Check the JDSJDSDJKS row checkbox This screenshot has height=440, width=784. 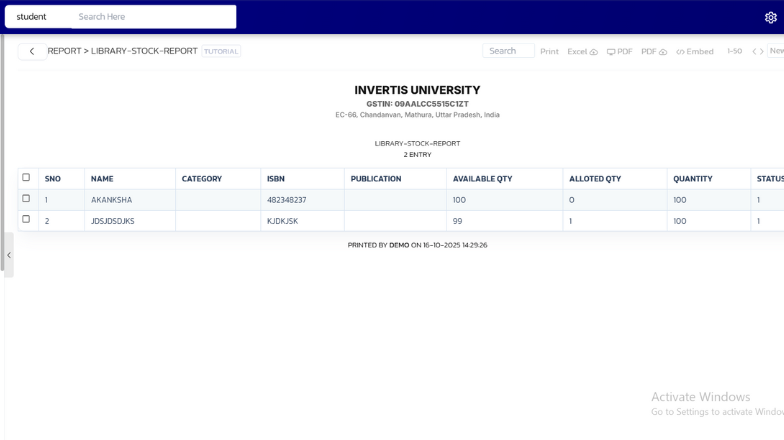click(26, 220)
